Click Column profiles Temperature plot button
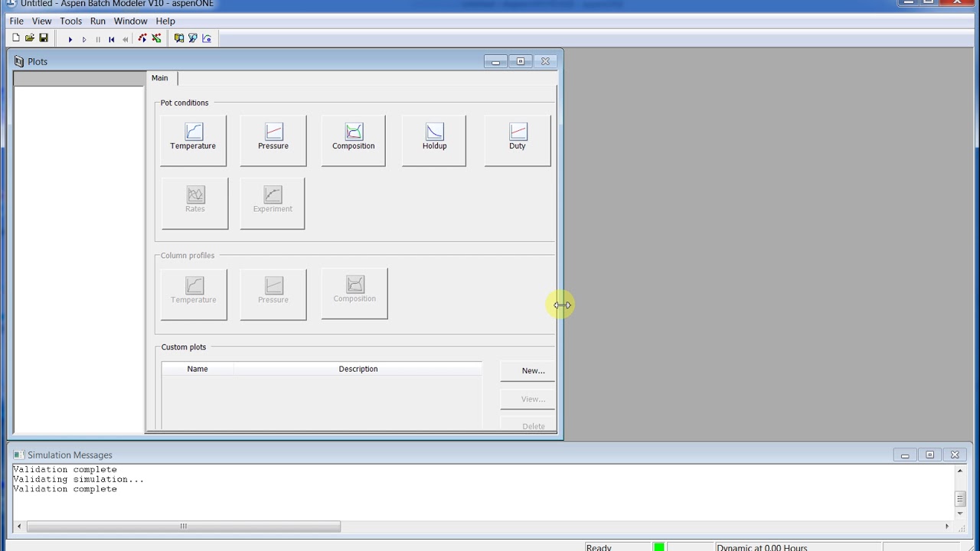980x551 pixels. [194, 294]
